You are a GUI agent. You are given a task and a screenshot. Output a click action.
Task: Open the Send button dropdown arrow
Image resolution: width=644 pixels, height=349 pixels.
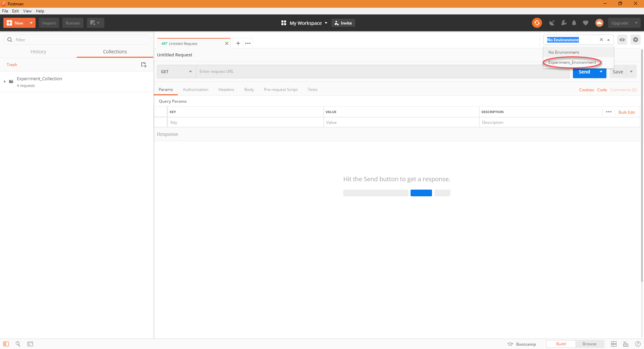[601, 71]
